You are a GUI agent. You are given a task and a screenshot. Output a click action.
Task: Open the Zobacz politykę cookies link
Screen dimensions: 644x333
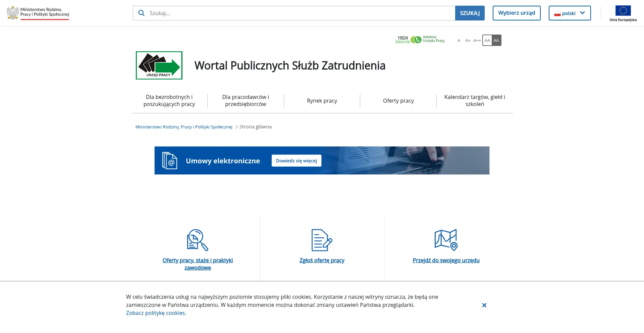point(156,313)
